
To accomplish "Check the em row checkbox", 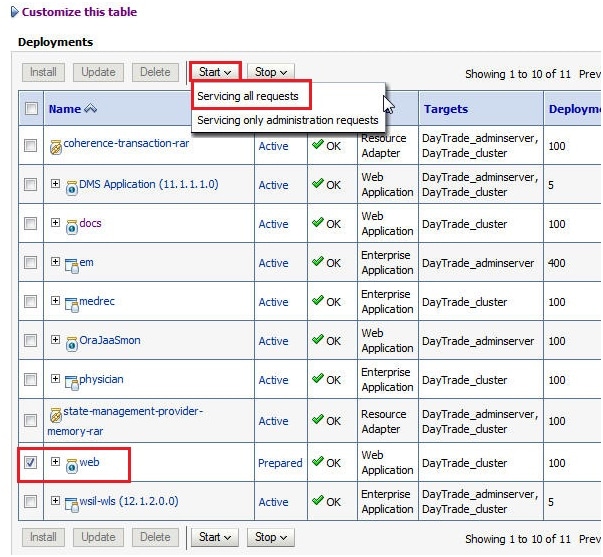I will click(x=30, y=263).
